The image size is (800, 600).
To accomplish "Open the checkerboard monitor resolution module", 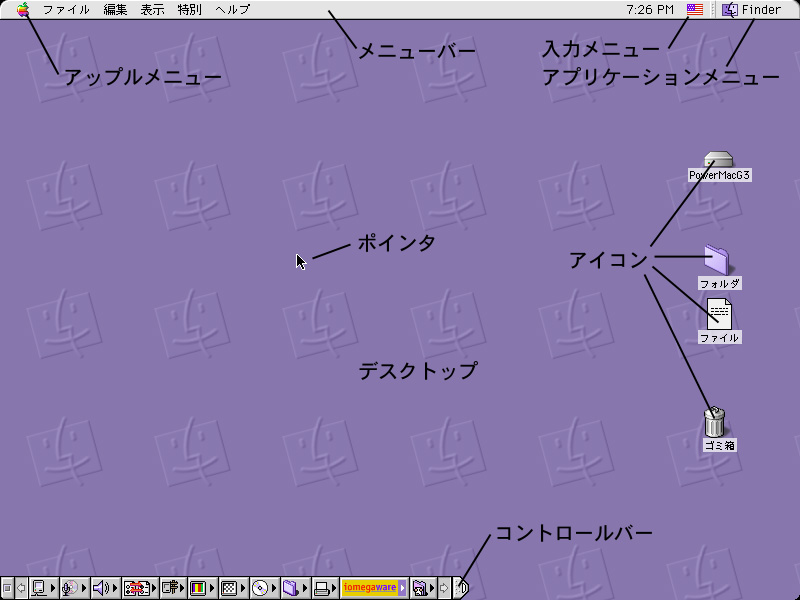I will click(x=229, y=588).
